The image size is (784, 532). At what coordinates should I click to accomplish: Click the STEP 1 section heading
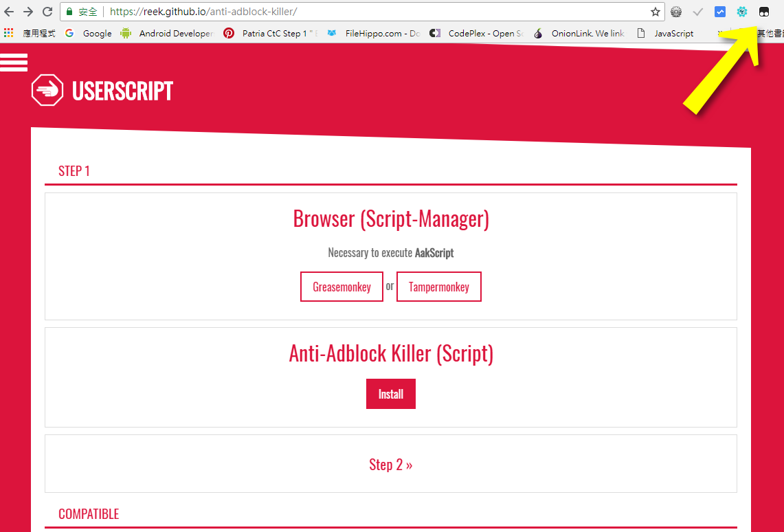coord(74,171)
